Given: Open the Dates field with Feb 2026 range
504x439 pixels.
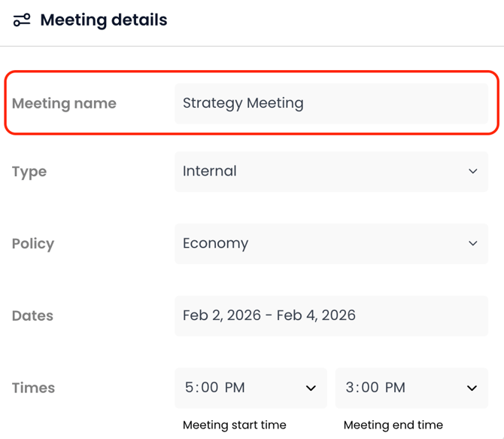Looking at the screenshot, I should [331, 316].
